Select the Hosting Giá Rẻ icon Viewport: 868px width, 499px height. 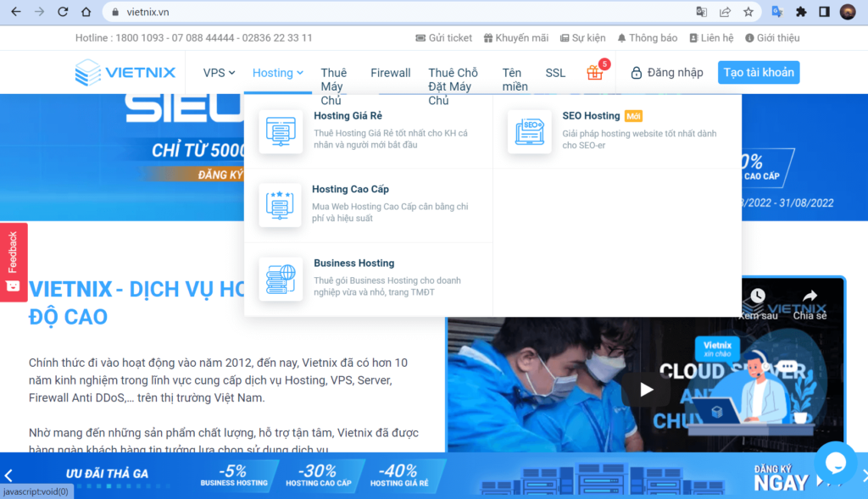point(280,131)
